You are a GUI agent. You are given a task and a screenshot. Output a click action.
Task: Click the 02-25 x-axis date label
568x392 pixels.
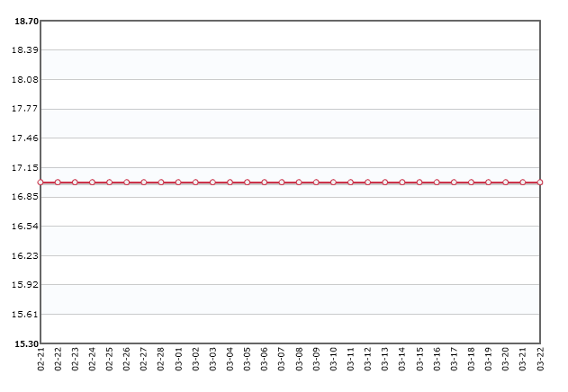tap(110, 359)
